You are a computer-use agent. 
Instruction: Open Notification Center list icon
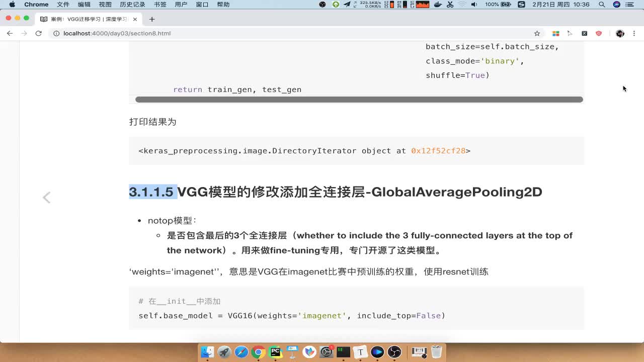point(630,5)
